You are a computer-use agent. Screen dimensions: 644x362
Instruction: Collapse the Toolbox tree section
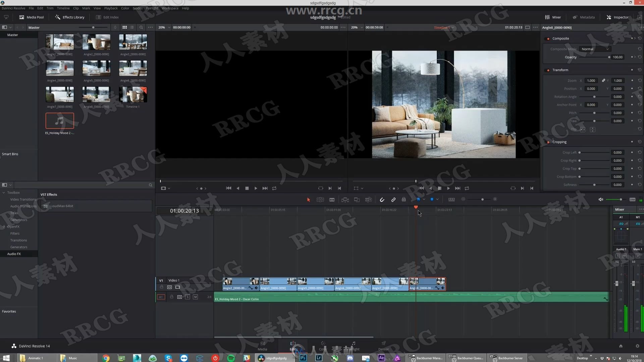(x=4, y=193)
